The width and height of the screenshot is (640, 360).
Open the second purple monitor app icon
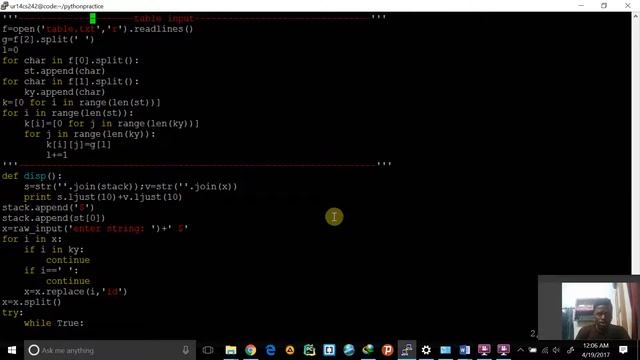pyautogui.click(x=504, y=350)
